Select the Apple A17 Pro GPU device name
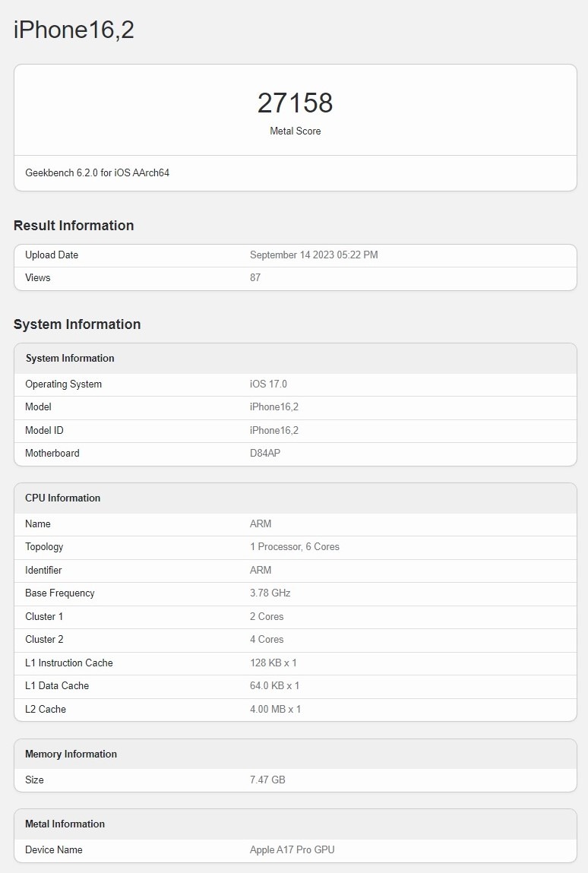Screen dimensions: 588x873 [292, 850]
